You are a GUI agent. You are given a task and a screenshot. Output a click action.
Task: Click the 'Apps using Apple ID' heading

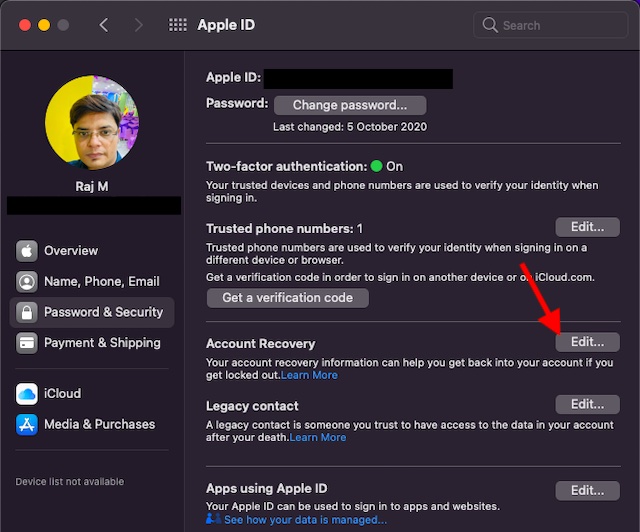pyautogui.click(x=267, y=488)
